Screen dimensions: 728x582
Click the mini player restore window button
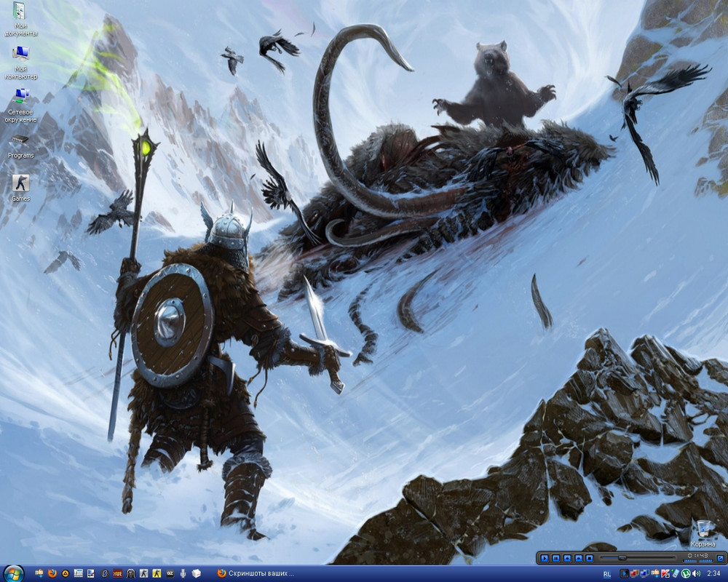click(720, 558)
